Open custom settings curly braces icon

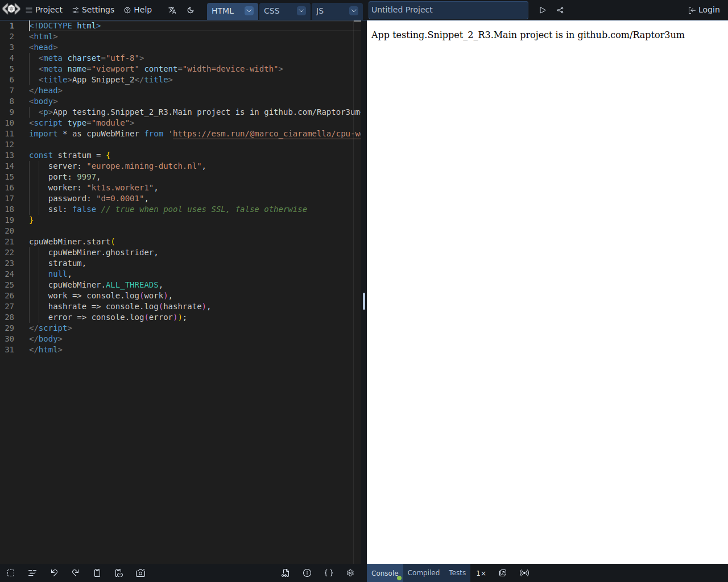pyautogui.click(x=329, y=573)
